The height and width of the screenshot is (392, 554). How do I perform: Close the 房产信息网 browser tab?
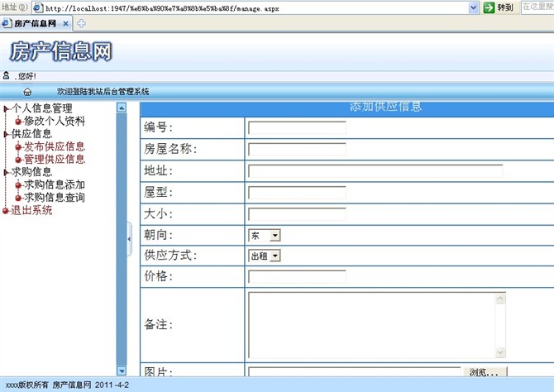65,24
